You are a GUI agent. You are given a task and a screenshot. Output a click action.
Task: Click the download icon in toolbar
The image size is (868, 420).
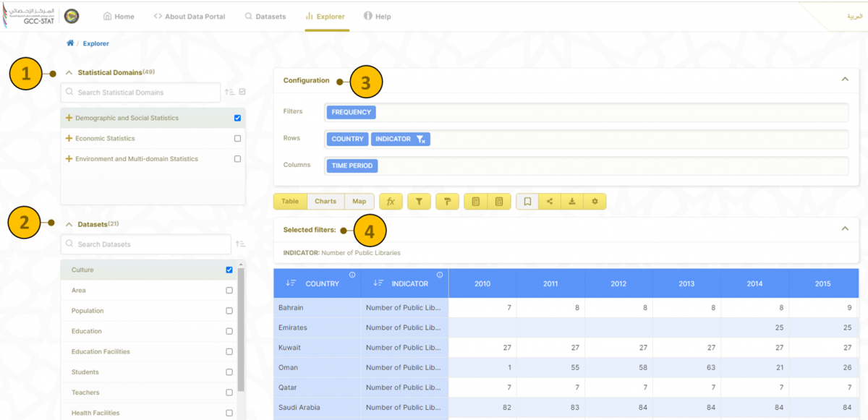572,202
